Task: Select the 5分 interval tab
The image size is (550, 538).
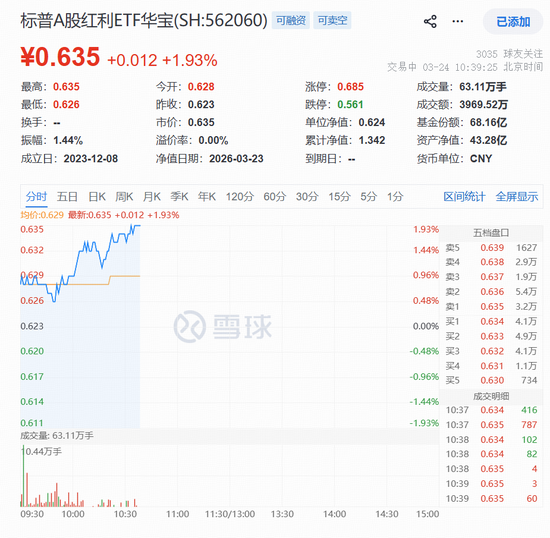Action: pyautogui.click(x=368, y=196)
